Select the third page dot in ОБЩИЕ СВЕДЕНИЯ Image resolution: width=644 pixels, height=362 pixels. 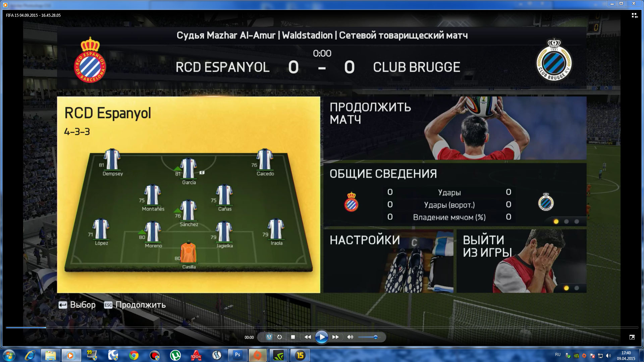coord(577,222)
